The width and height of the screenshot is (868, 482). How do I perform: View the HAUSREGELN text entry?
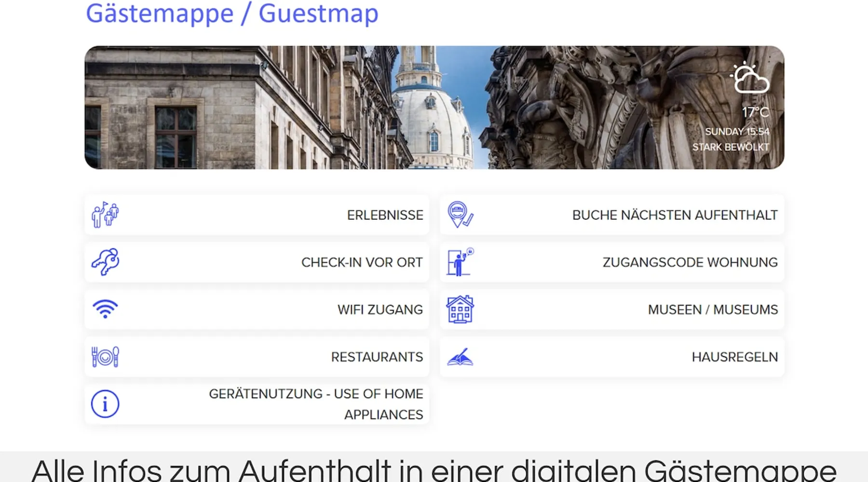(734, 357)
